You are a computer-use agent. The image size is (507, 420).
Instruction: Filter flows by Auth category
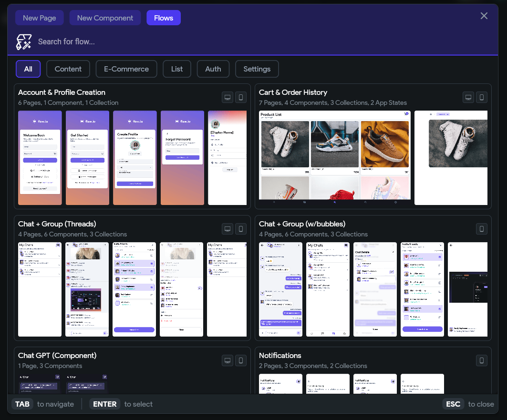[213, 69]
